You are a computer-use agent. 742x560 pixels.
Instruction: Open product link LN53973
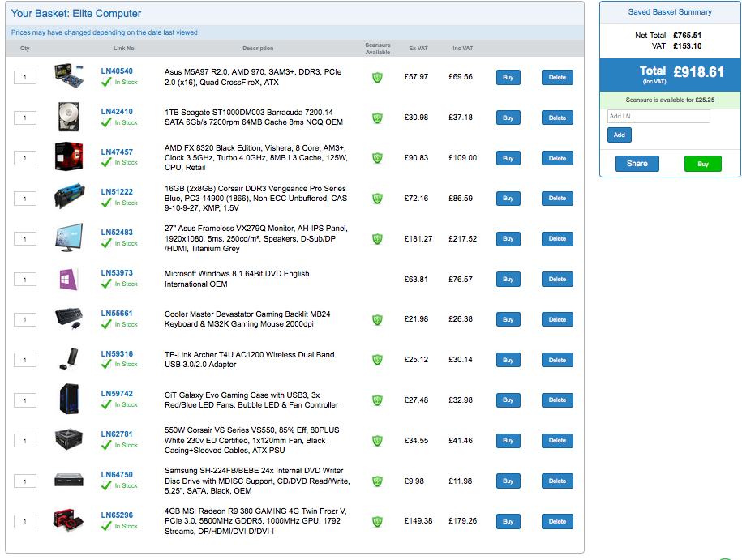tap(117, 273)
